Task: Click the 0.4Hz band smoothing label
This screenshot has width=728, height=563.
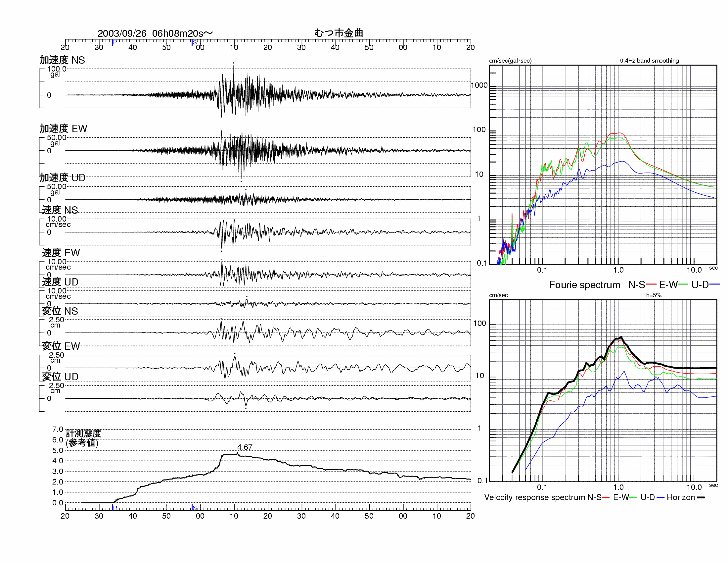Action: tap(649, 61)
